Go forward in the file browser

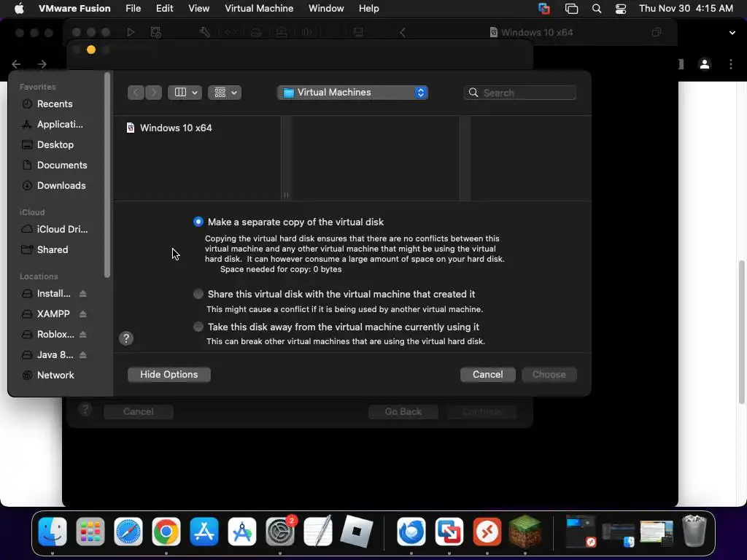153,93
